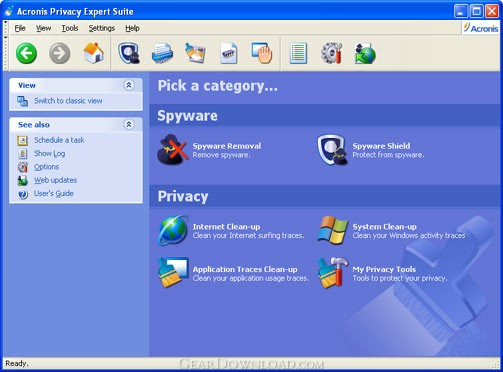Open Spyware Shield from the toolbar

coord(129,53)
